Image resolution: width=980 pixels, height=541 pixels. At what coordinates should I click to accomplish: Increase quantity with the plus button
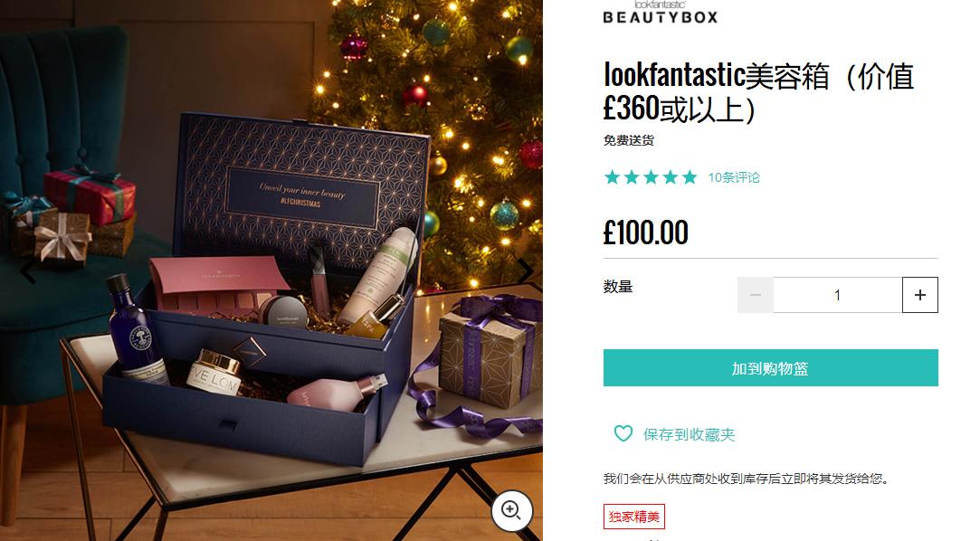pos(920,295)
